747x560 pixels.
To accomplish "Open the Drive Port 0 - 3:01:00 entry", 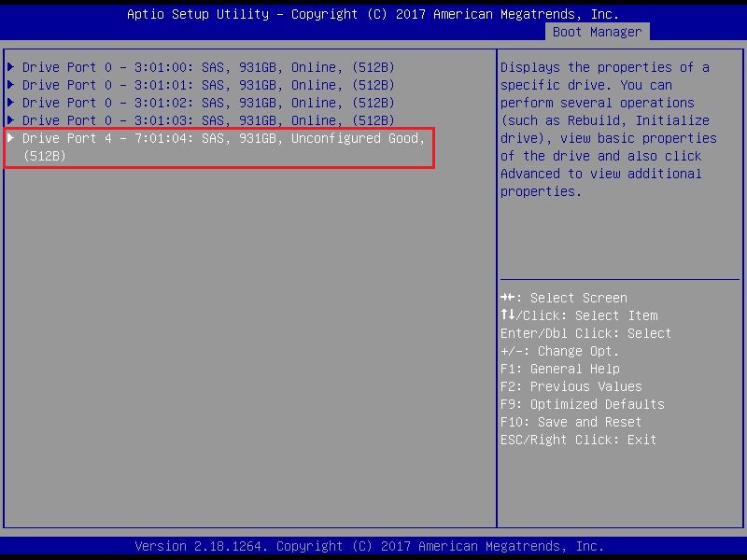I will click(x=208, y=67).
